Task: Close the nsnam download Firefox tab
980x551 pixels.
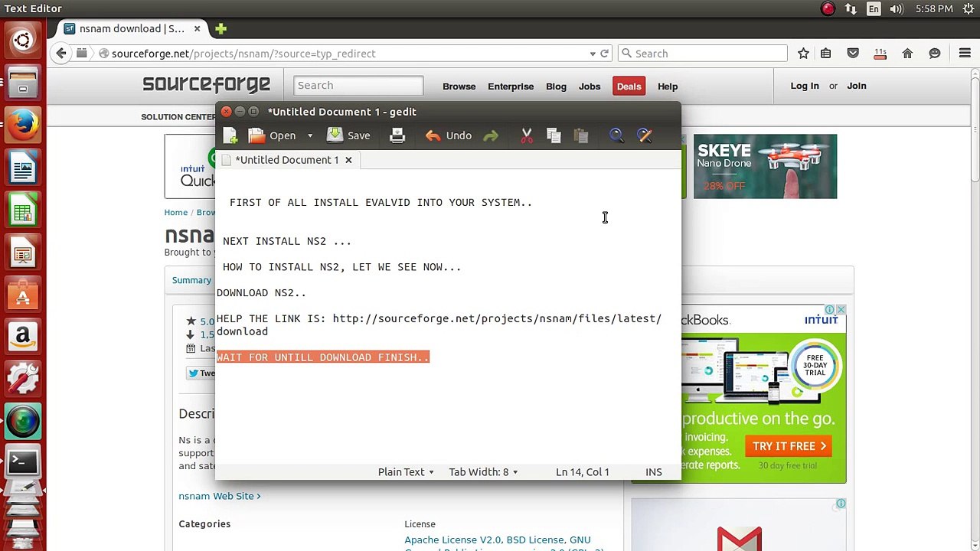Action: pos(197,28)
